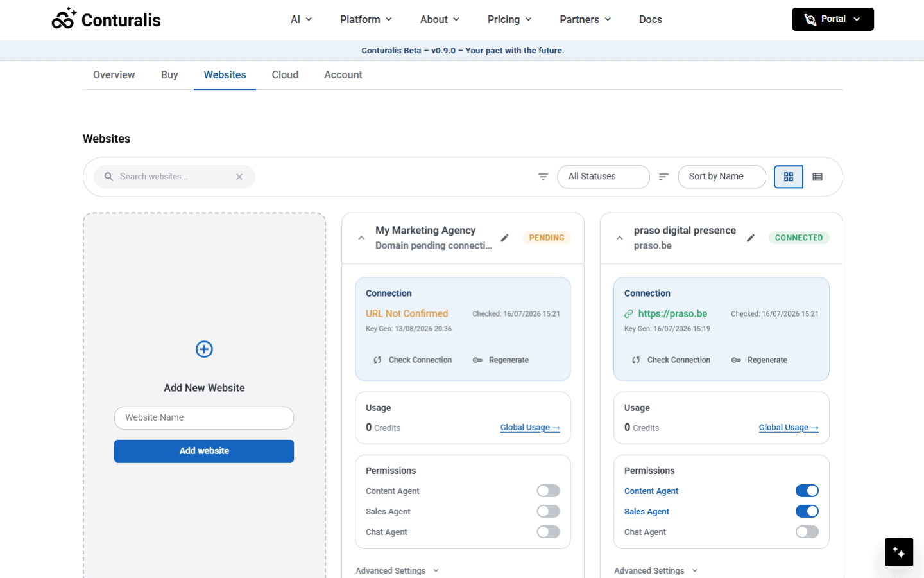Click Portal button icon
Viewport: 924px width, 578px height.
point(810,19)
